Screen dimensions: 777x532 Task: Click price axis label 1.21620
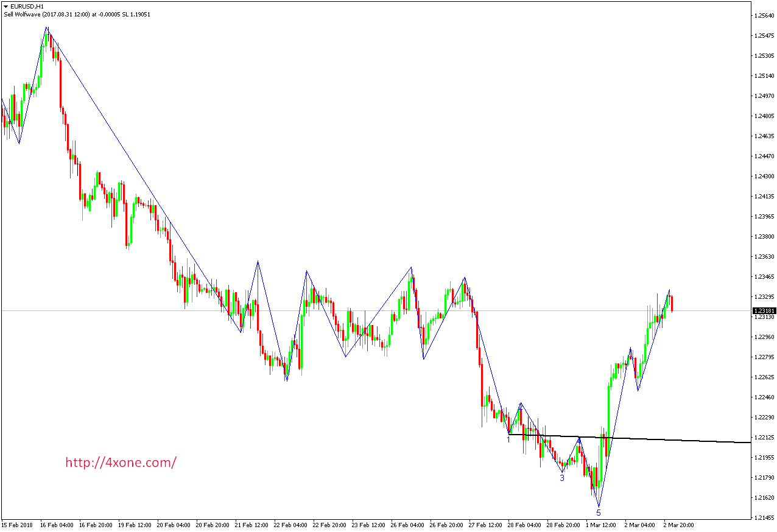click(x=764, y=497)
